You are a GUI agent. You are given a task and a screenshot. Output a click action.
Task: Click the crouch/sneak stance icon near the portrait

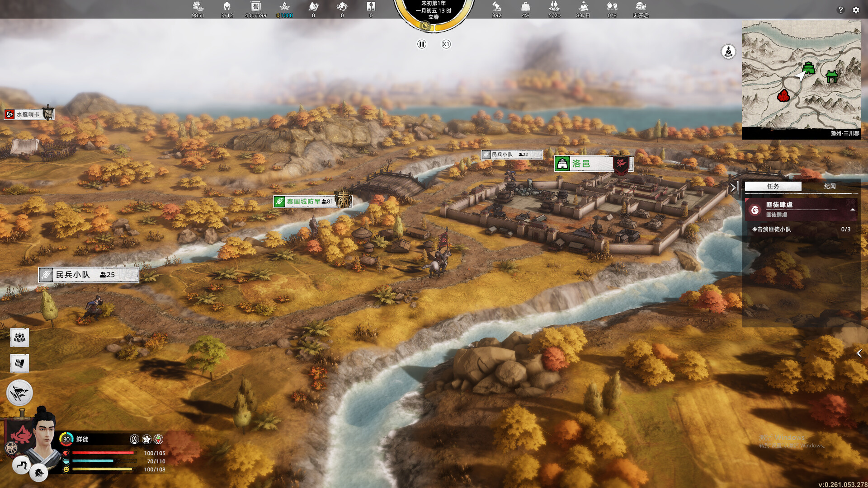[21, 465]
